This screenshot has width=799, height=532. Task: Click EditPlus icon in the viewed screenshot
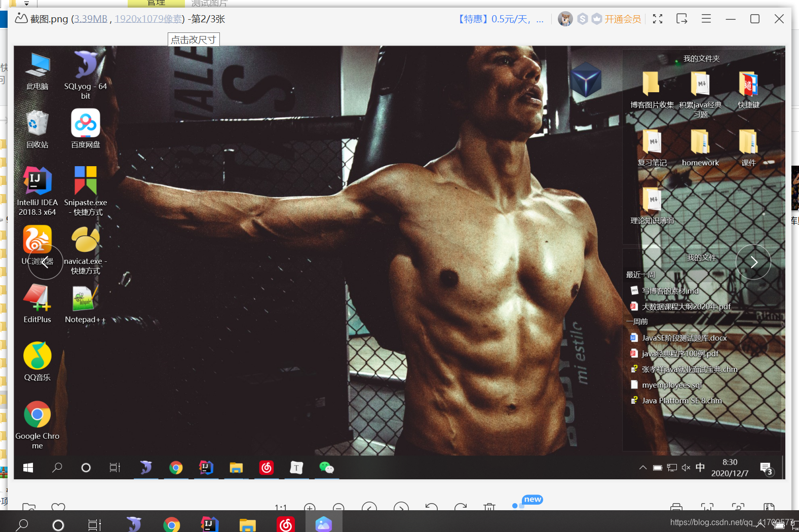pos(37,303)
